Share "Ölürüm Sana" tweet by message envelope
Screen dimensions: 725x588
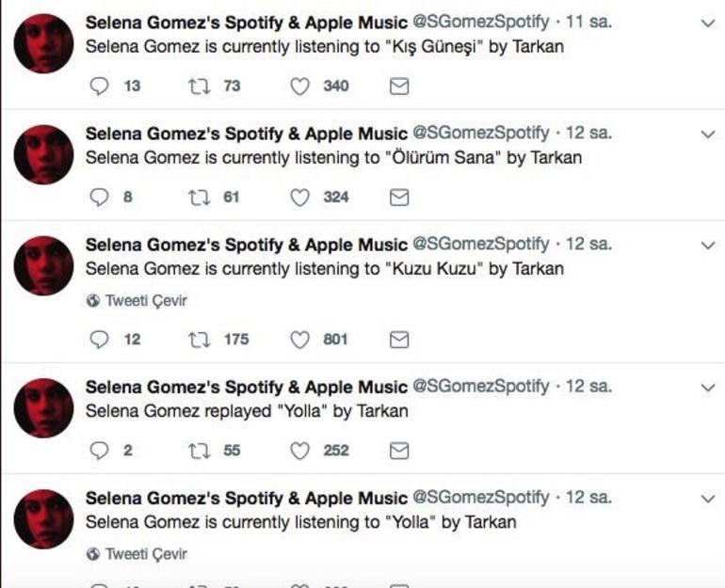(399, 197)
